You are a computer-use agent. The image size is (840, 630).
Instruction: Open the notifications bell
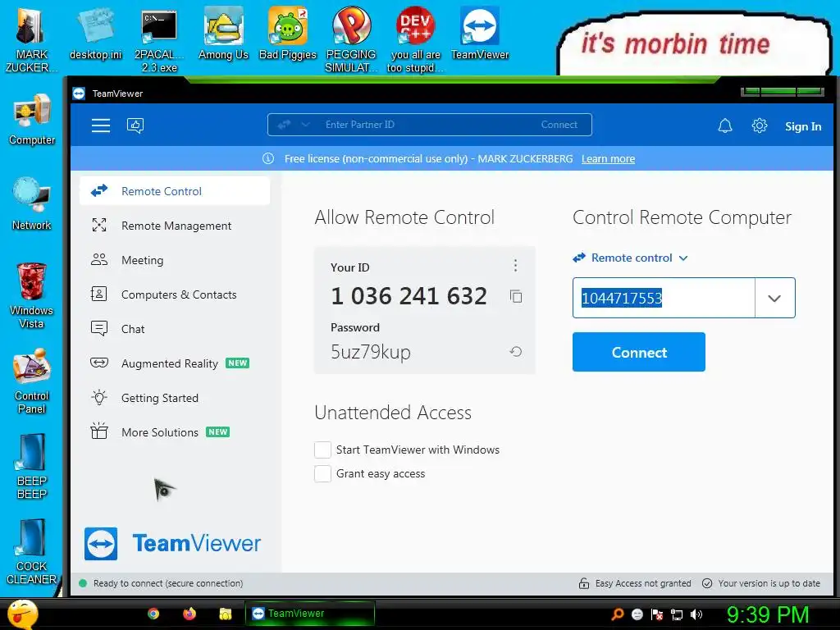pyautogui.click(x=725, y=126)
